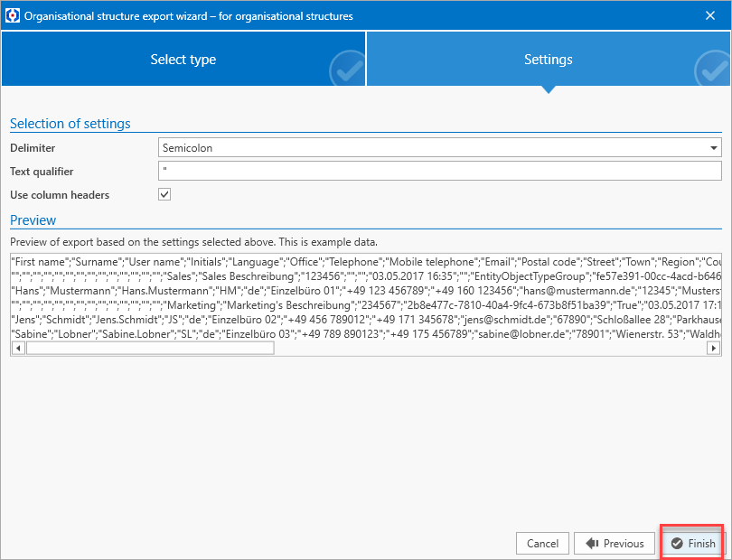Switch to the Select type step
This screenshot has height=560, width=732.
click(183, 60)
